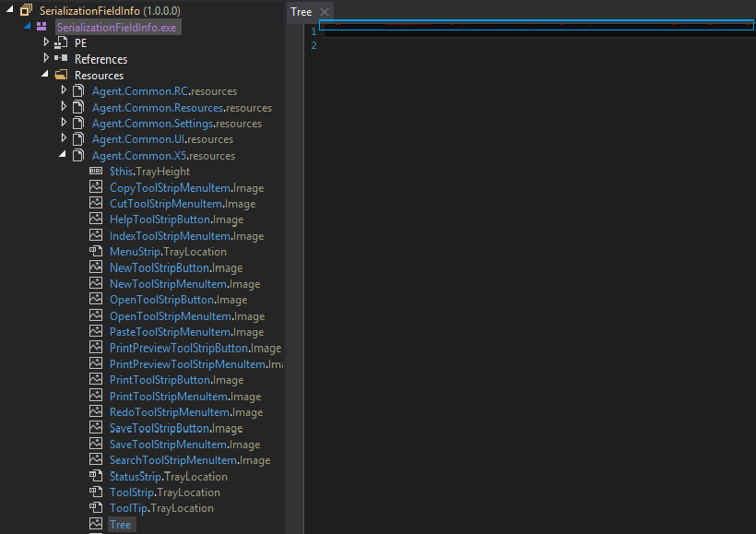This screenshot has width=756, height=534.
Task: Click the CopyToolStripMenuItem.Image picture icon
Action: [96, 187]
